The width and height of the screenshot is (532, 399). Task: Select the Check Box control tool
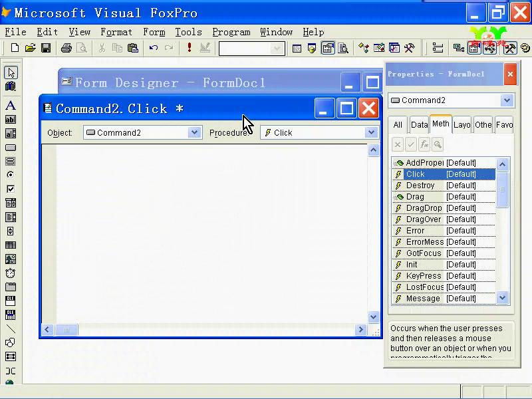11,189
